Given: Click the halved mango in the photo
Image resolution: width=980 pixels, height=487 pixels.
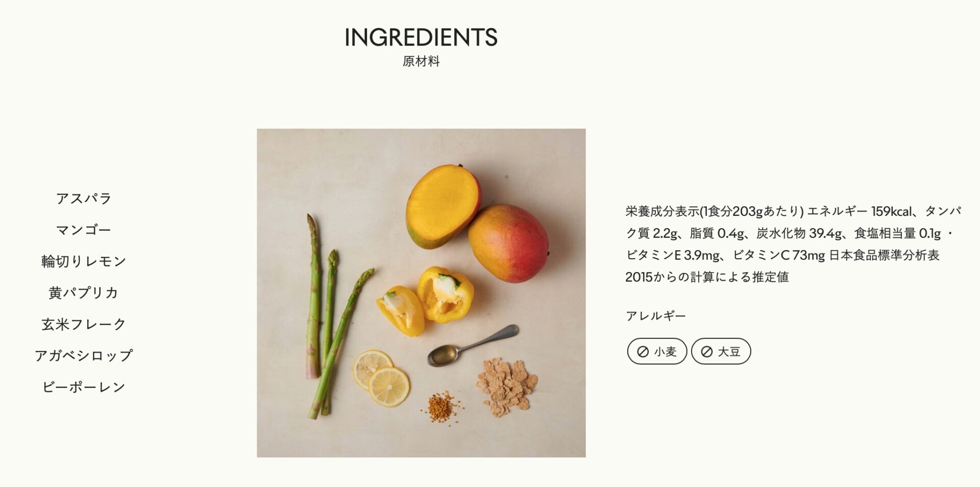Looking at the screenshot, I should 443,206.
